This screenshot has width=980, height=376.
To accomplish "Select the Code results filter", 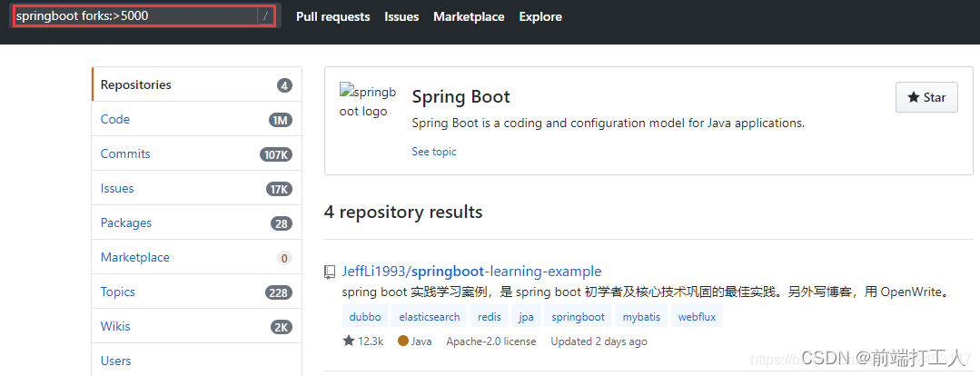I will point(197,119).
